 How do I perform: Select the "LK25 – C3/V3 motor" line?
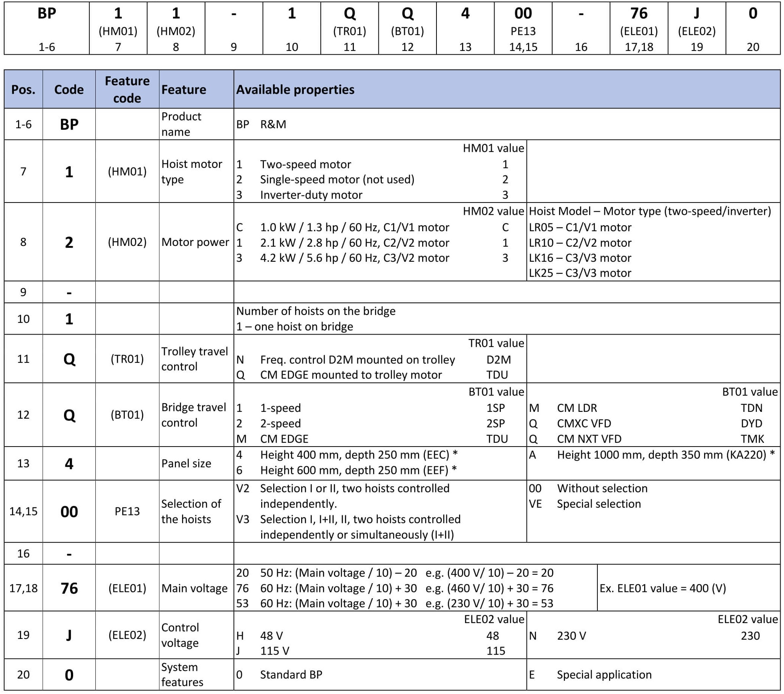[x=580, y=273]
